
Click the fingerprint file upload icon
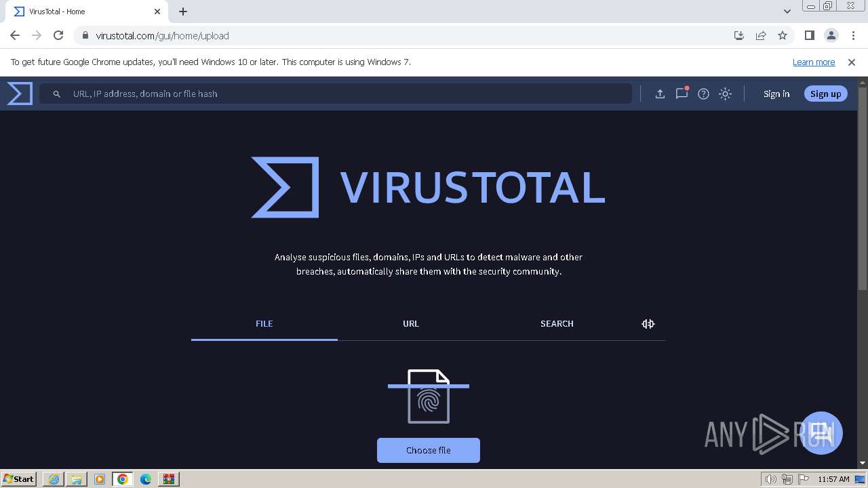(x=429, y=396)
